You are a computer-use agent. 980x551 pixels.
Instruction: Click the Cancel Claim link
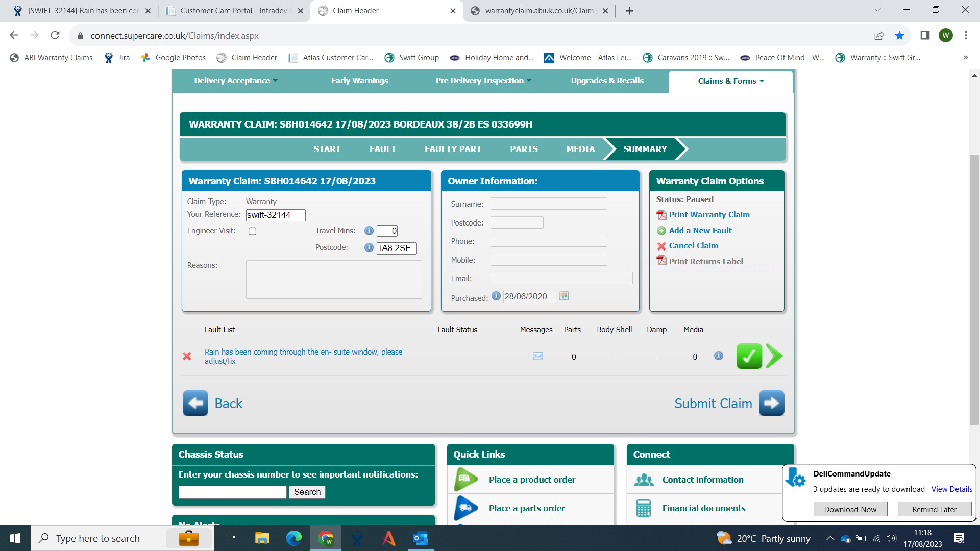pos(693,246)
